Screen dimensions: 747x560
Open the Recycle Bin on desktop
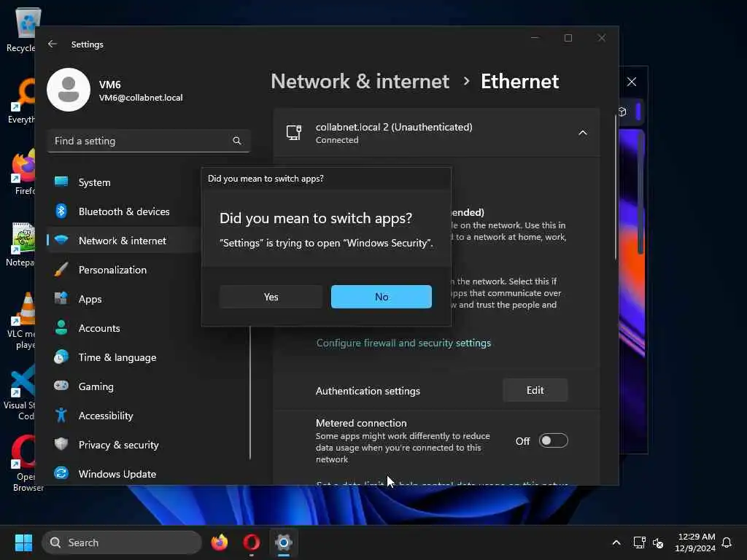coord(21,29)
